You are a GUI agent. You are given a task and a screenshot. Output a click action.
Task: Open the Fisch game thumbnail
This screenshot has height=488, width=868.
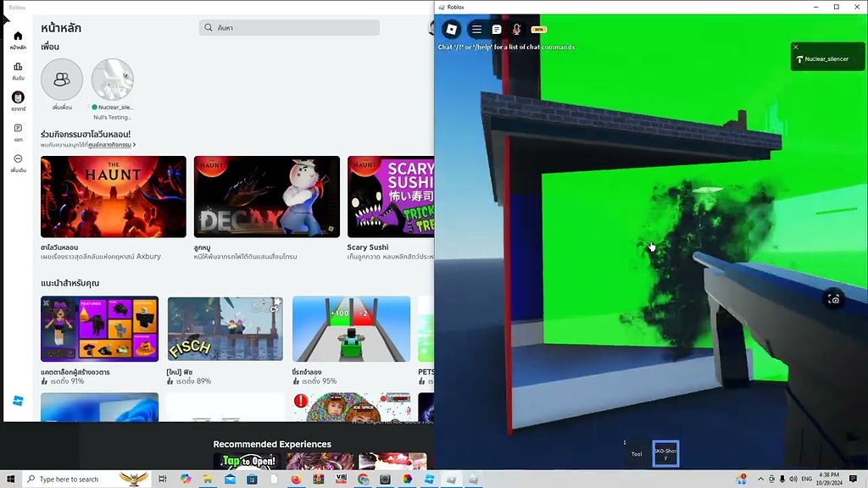pos(225,329)
